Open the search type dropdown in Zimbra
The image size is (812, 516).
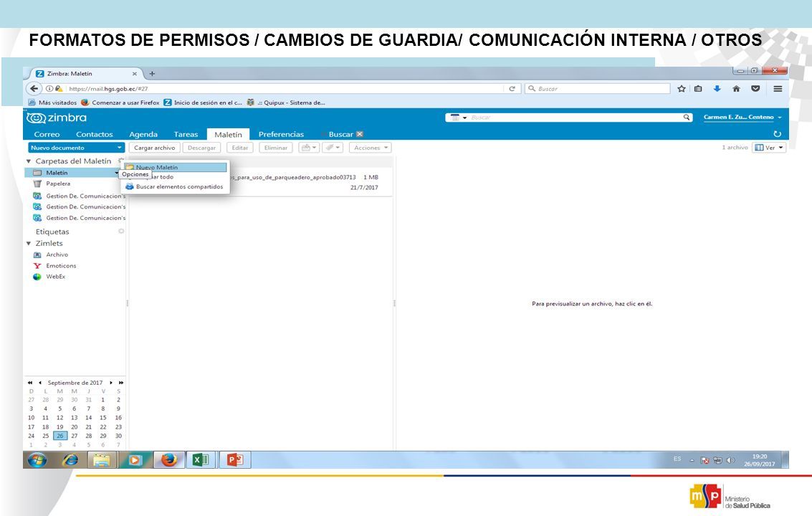pyautogui.click(x=458, y=118)
